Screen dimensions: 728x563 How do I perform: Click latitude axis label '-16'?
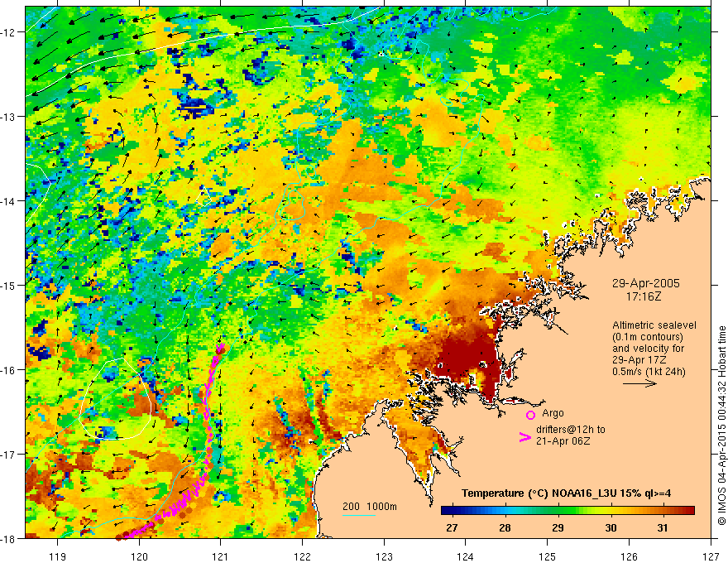(8, 370)
